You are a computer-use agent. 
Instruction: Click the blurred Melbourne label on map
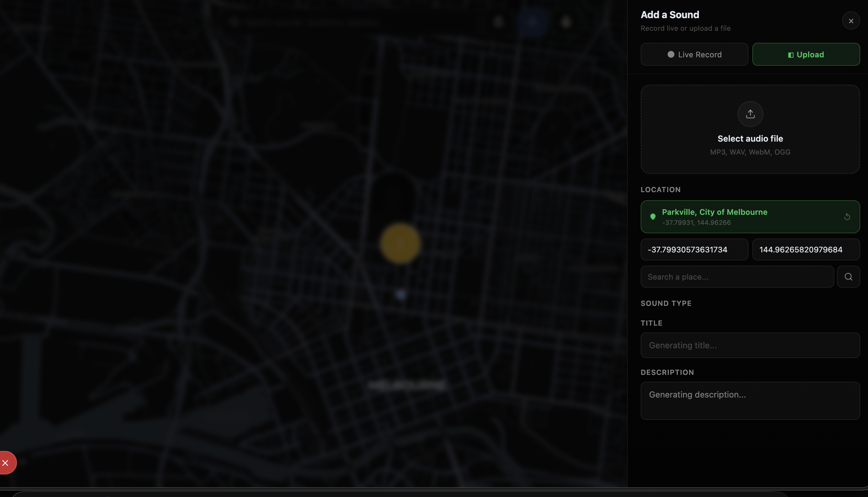(x=407, y=385)
